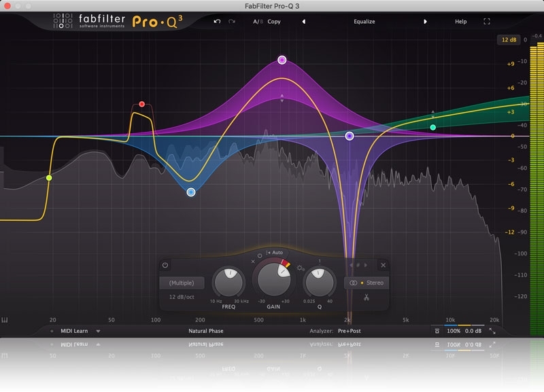544x392 pixels.
Task: Toggle the piano keyboard display icon
Action: (x=5, y=320)
